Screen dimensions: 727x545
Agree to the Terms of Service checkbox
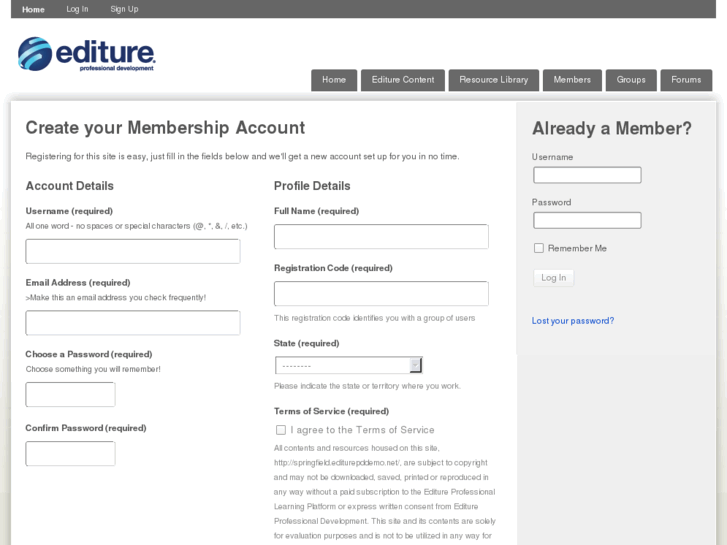point(281,430)
